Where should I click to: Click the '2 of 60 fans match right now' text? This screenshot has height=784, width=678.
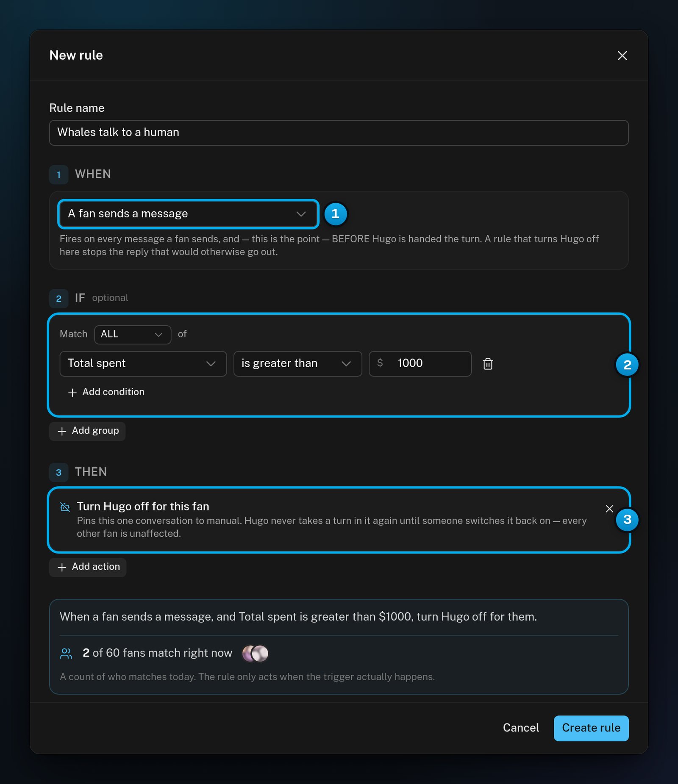coord(157,653)
